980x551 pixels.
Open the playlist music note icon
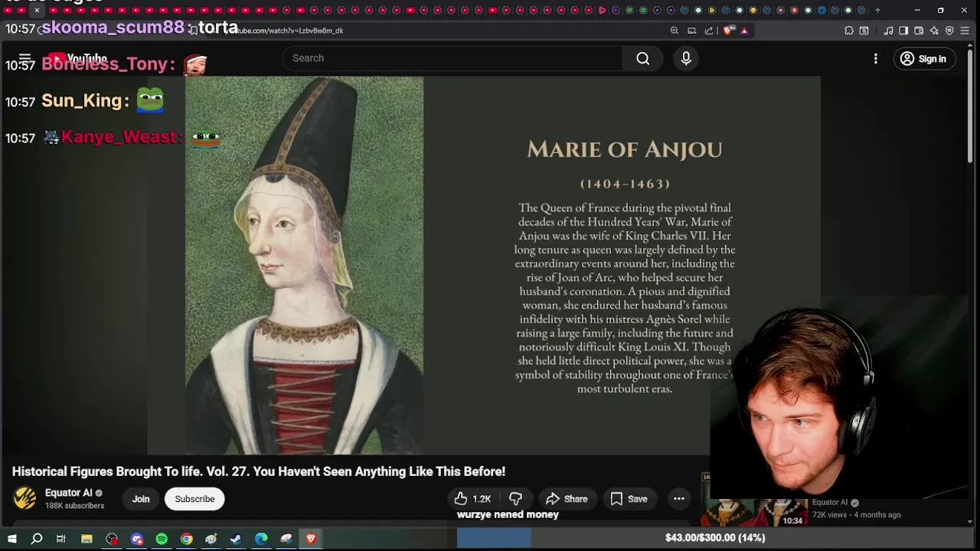coord(888,31)
